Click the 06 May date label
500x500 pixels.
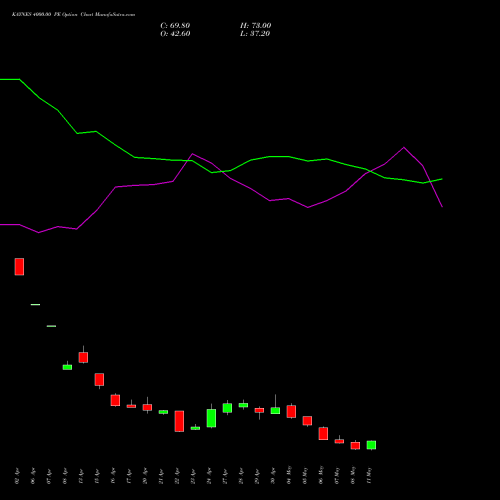321,475
